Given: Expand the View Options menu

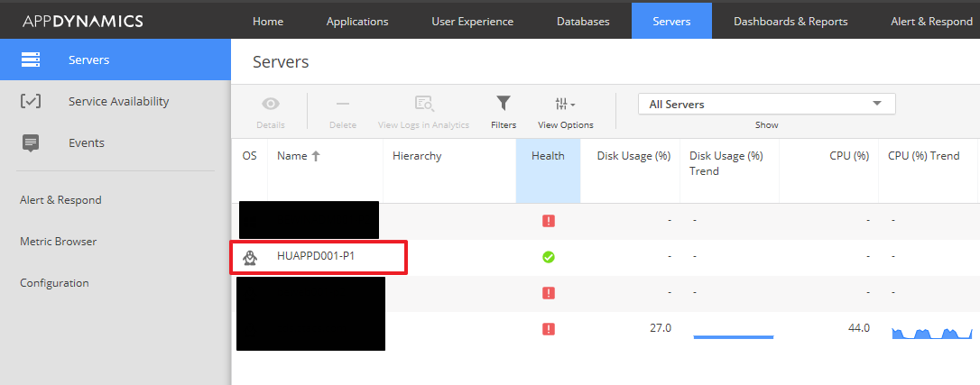Looking at the screenshot, I should pos(565,113).
